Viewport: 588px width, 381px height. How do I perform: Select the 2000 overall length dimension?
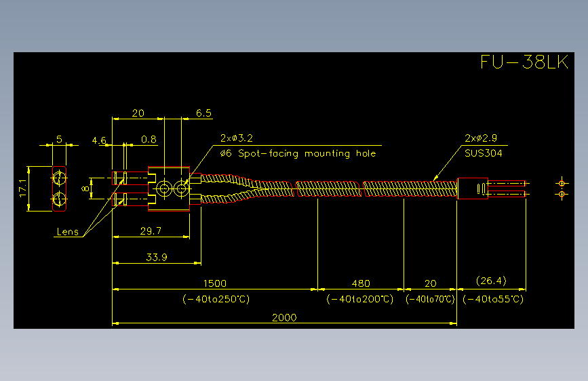[x=284, y=318]
